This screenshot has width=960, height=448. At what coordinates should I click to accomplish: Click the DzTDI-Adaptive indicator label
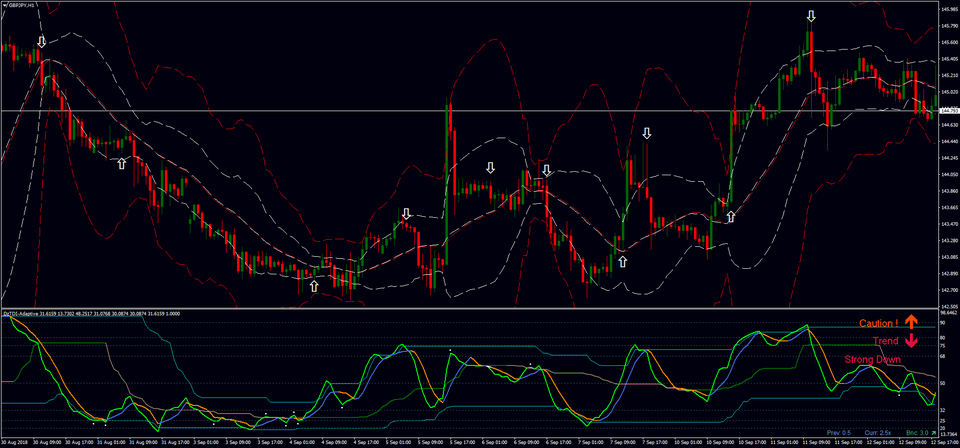point(30,314)
